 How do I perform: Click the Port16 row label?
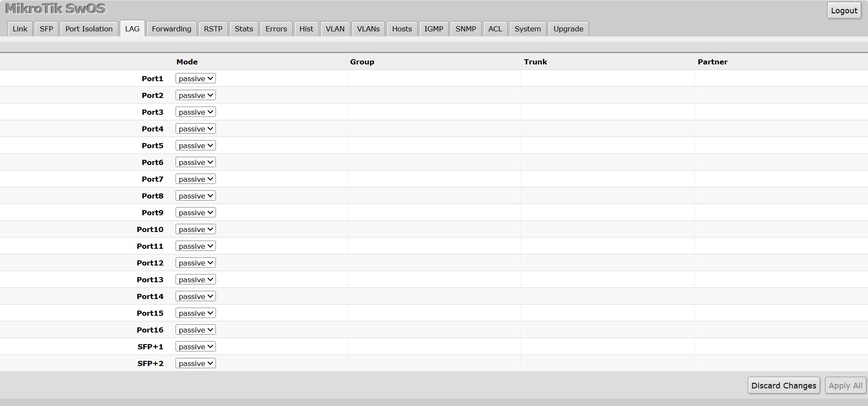(x=150, y=330)
